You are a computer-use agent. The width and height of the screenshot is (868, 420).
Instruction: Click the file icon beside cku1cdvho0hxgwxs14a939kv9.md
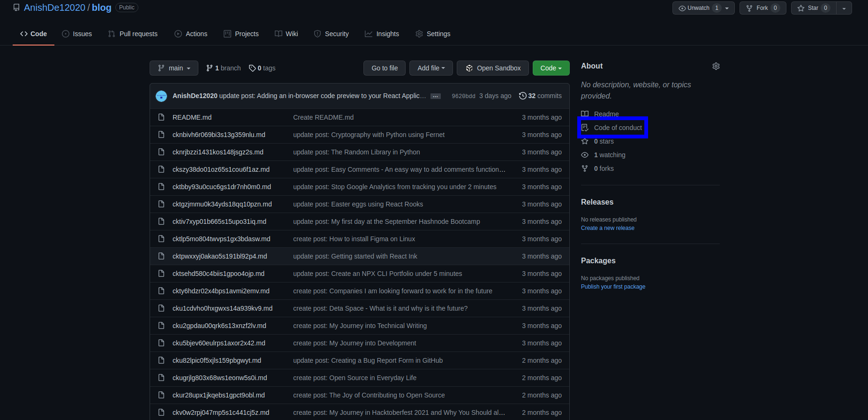point(161,308)
